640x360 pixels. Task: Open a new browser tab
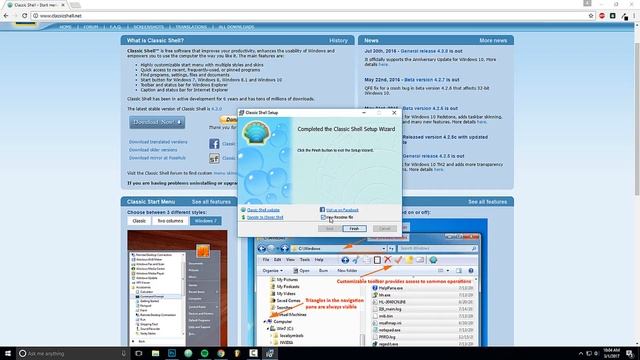point(75,5)
